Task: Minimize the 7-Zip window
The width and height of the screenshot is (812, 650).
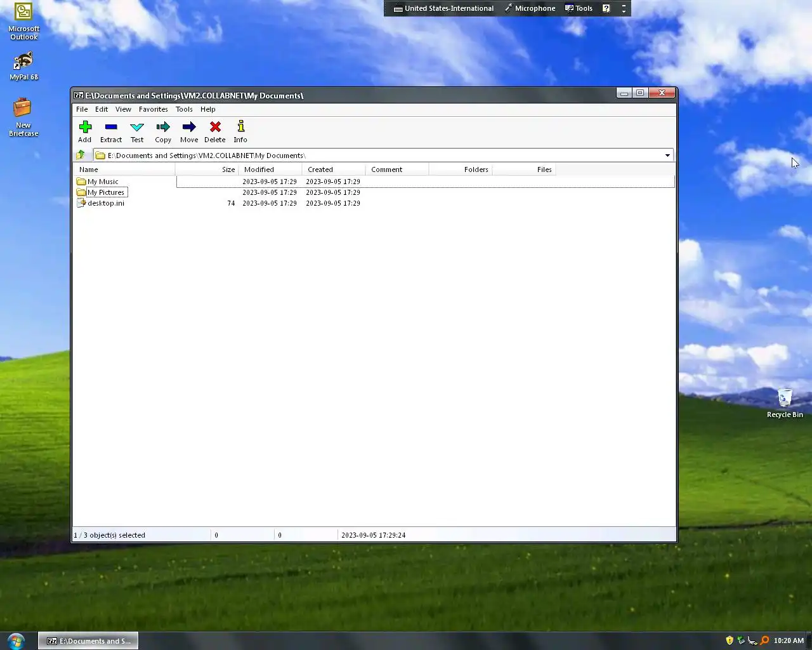Action: click(624, 93)
